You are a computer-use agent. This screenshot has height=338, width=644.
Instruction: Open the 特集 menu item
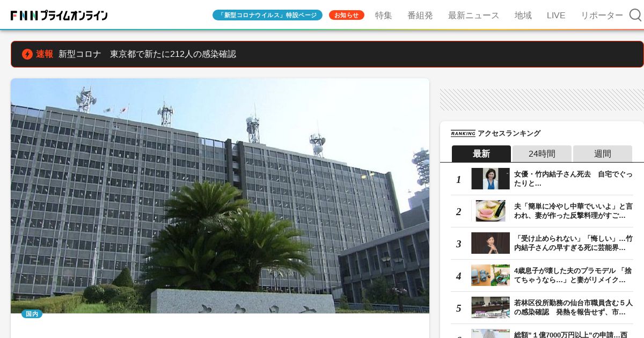point(384,15)
